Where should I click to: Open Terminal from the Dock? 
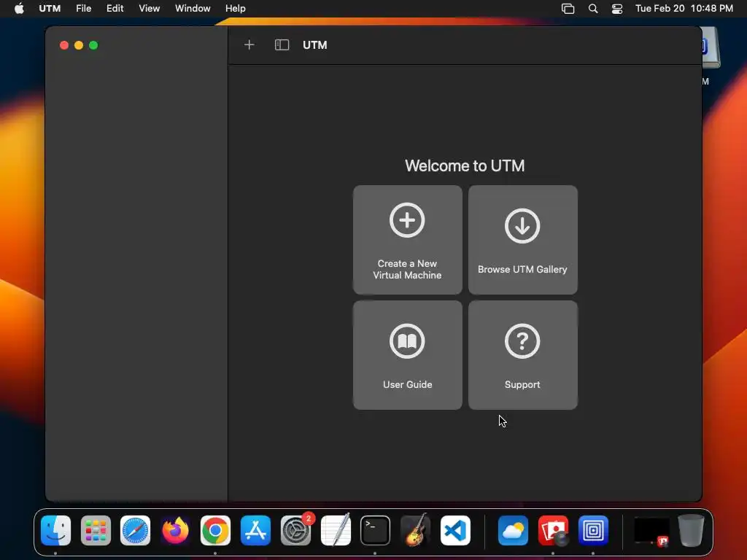click(x=376, y=531)
